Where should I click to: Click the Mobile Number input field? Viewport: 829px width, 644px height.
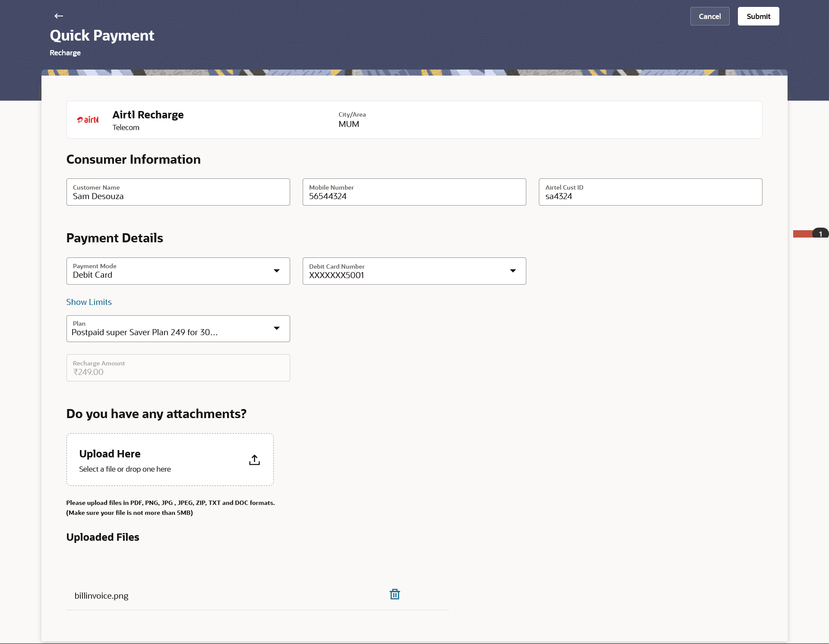414,192
